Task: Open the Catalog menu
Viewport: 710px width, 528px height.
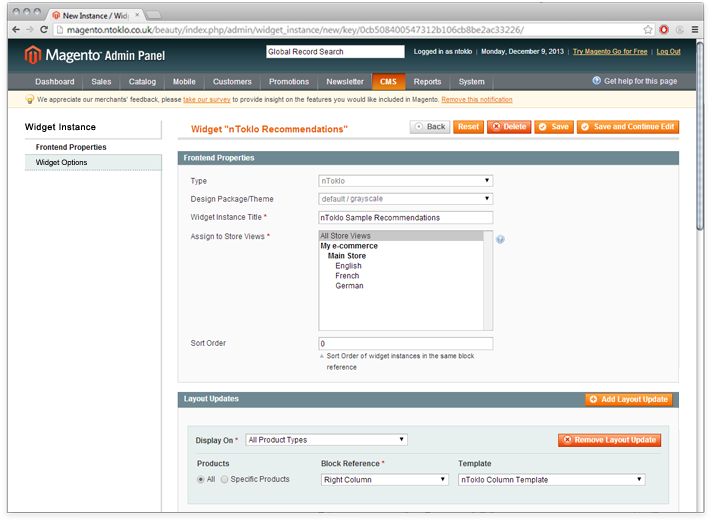Action: [x=142, y=82]
